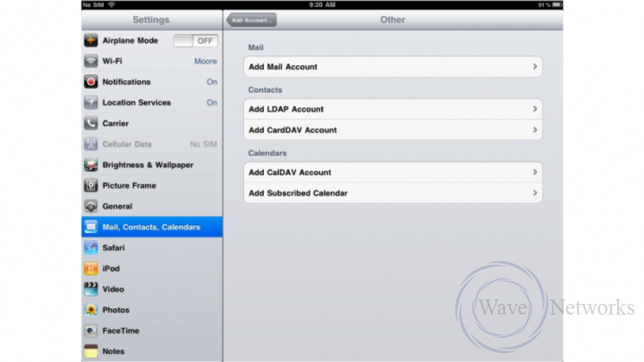644x362 pixels.
Task: Click the iPod orange icon
Action: pyautogui.click(x=90, y=268)
